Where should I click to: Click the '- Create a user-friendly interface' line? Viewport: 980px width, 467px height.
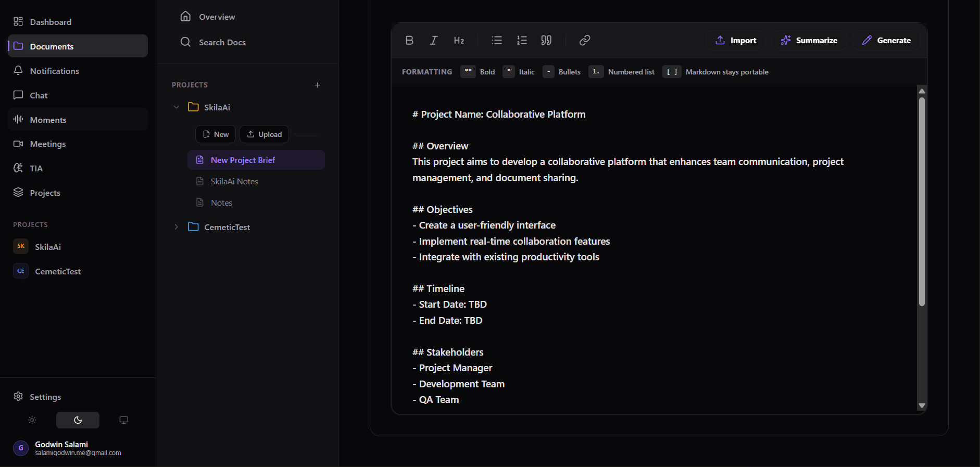[x=484, y=225]
